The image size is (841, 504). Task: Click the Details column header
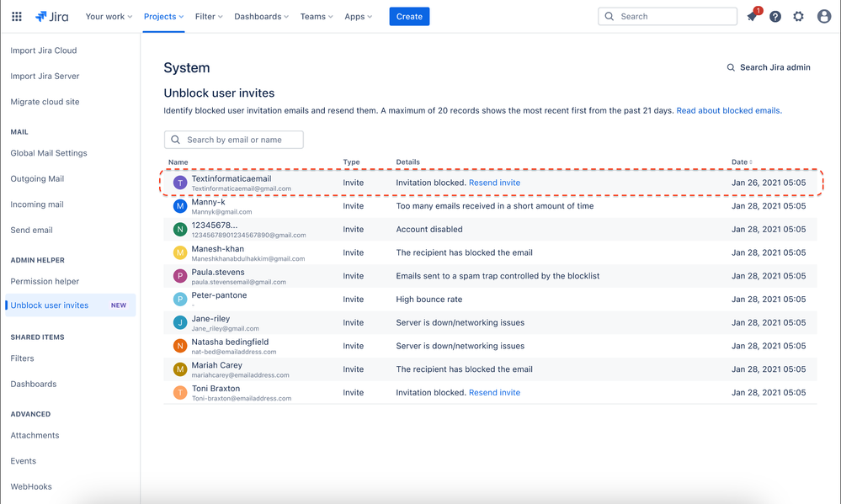[x=407, y=162]
